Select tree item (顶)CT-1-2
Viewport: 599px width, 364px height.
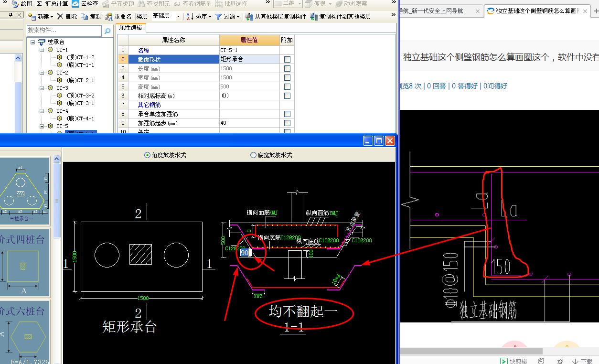point(80,57)
